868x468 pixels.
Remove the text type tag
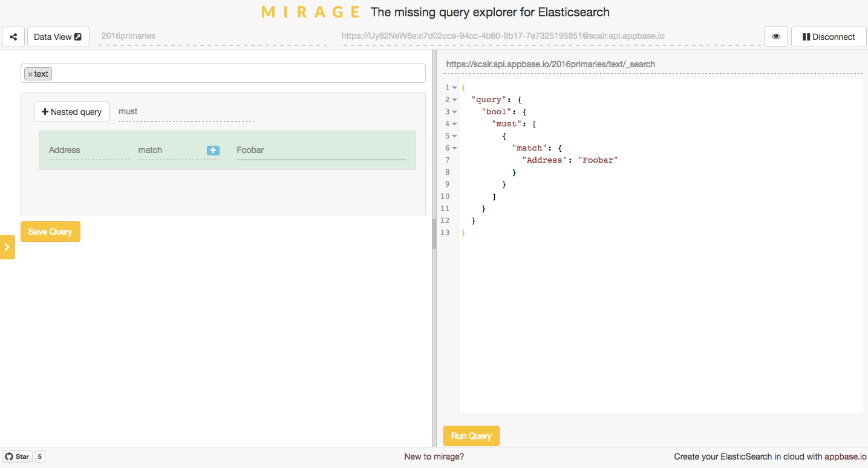tap(30, 74)
